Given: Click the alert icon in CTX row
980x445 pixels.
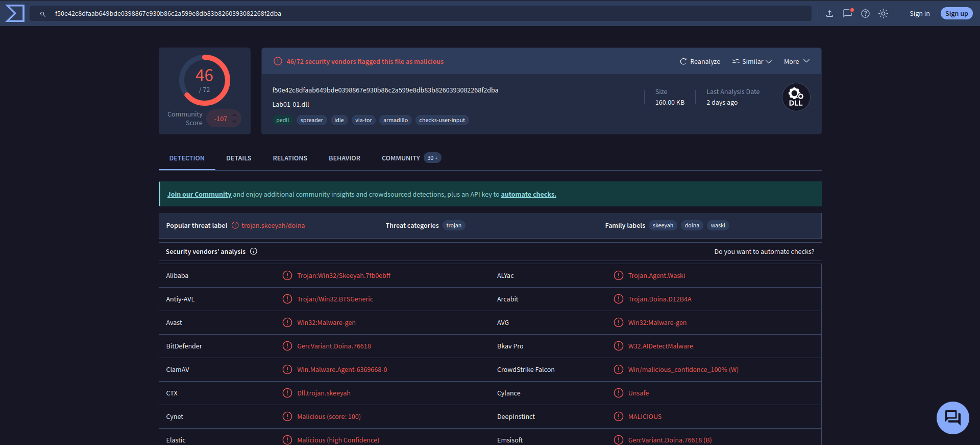Looking at the screenshot, I should pyautogui.click(x=287, y=393).
